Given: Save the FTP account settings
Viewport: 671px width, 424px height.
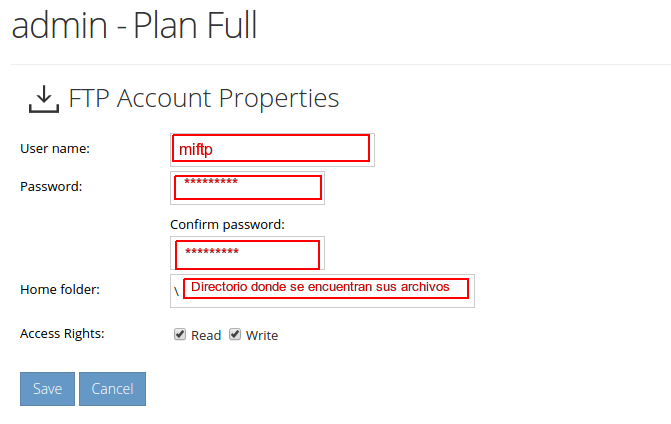Looking at the screenshot, I should coord(48,389).
